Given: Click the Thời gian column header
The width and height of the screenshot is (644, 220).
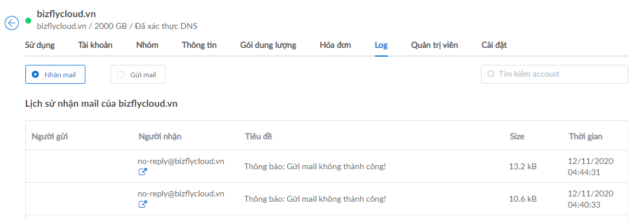Looking at the screenshot, I should (x=586, y=136).
